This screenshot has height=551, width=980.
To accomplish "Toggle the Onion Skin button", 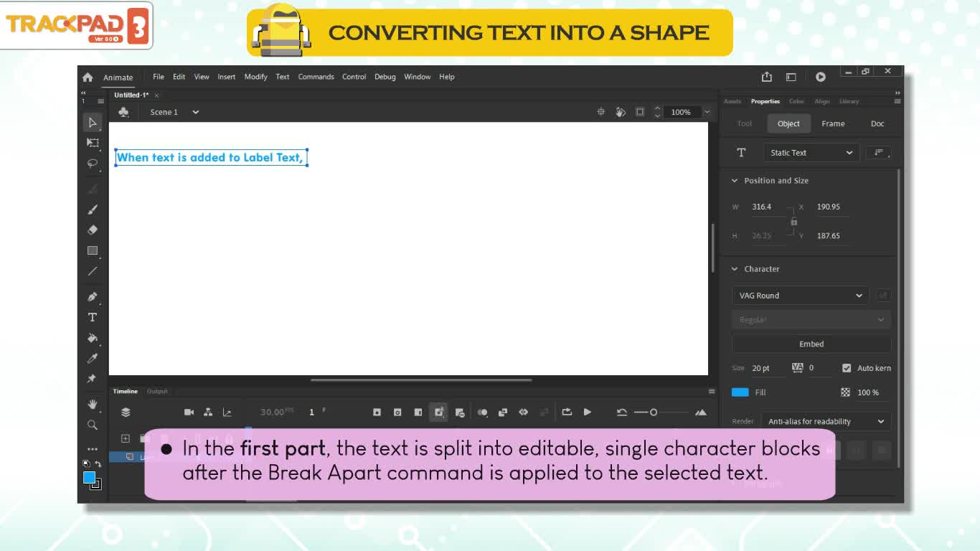I will tap(483, 412).
